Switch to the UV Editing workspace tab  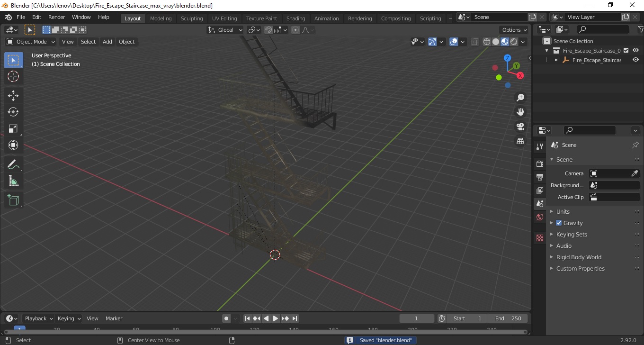pyautogui.click(x=224, y=18)
